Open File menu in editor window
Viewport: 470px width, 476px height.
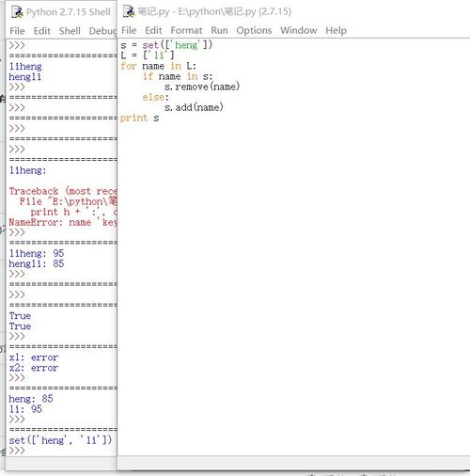[129, 30]
